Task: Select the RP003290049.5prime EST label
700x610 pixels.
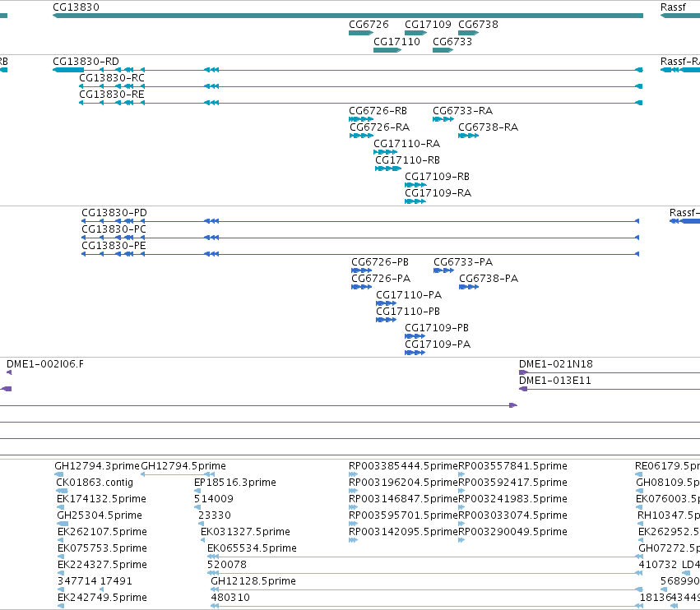Action: pyautogui.click(x=513, y=532)
